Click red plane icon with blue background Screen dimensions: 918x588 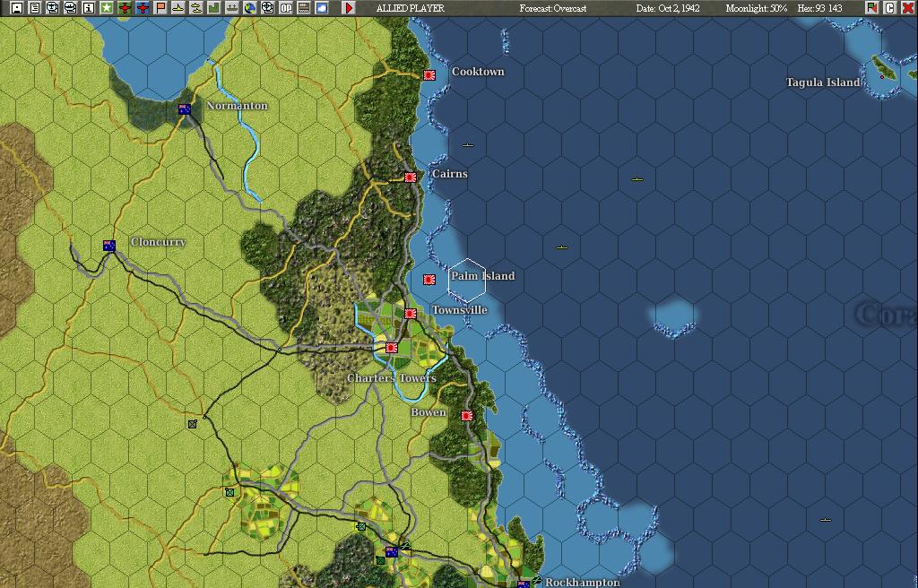143,7
